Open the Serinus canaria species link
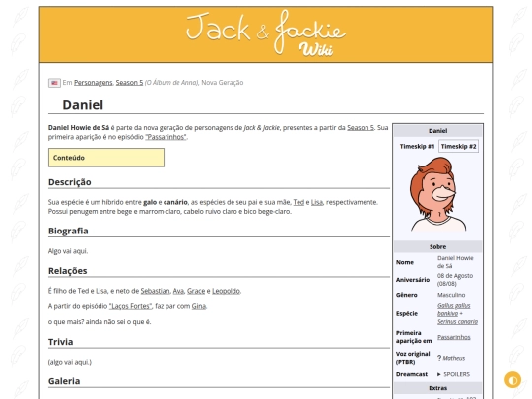Viewport: 532px width, 399px height. point(457,321)
